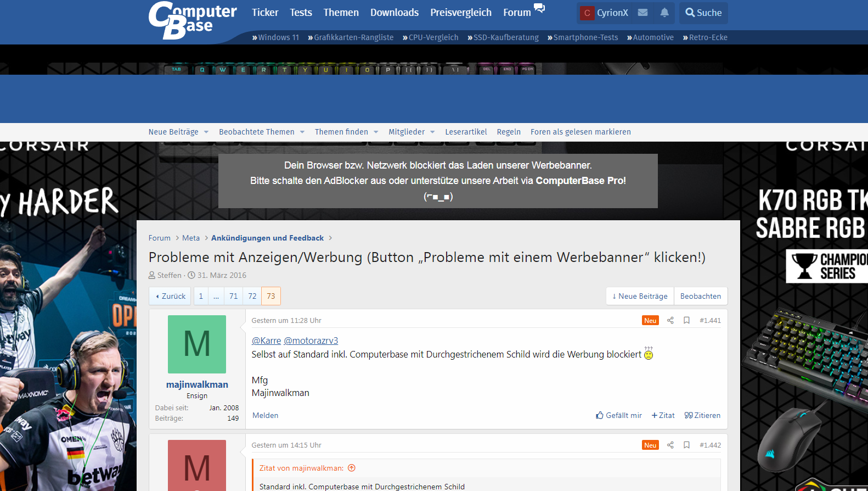The image size is (868, 491).
Task: Open the Corsair K70 RGB ad on right
Action: pos(804,316)
